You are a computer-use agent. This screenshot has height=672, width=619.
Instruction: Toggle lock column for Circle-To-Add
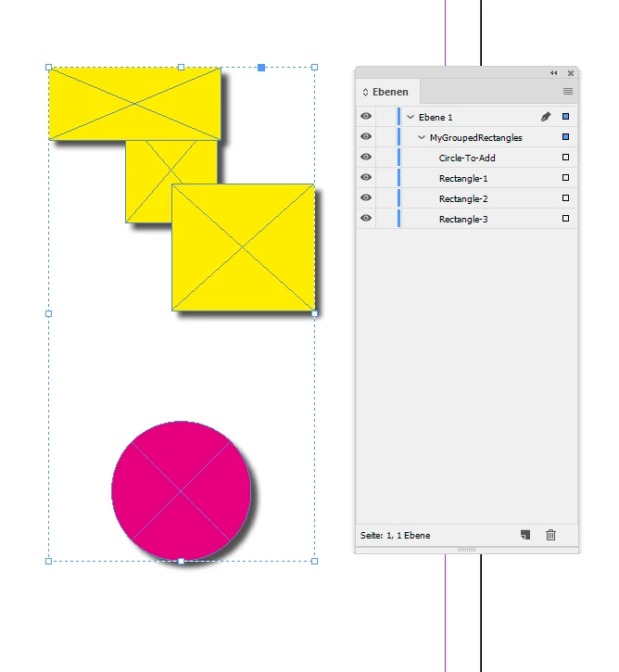(386, 158)
